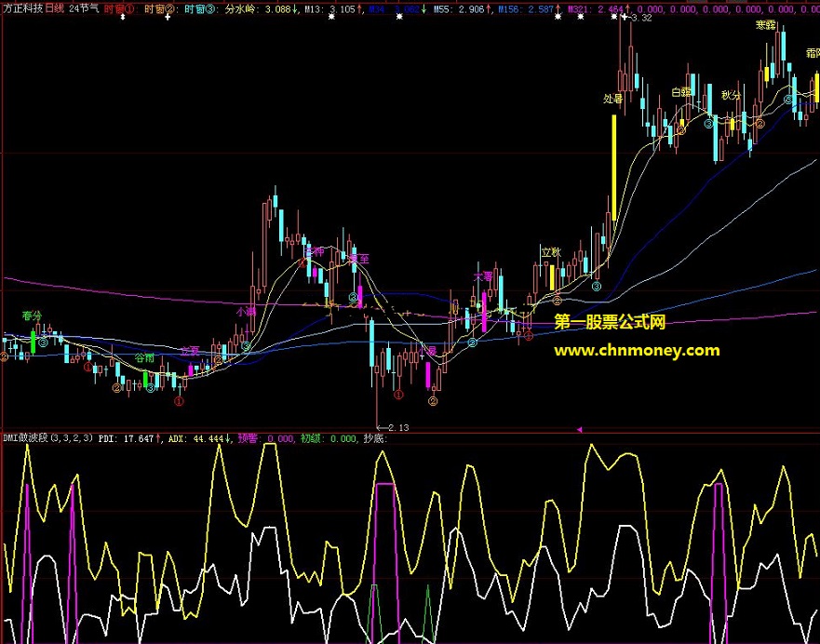
Task: Click the 抄底 label in indicator header
Action: (375, 438)
